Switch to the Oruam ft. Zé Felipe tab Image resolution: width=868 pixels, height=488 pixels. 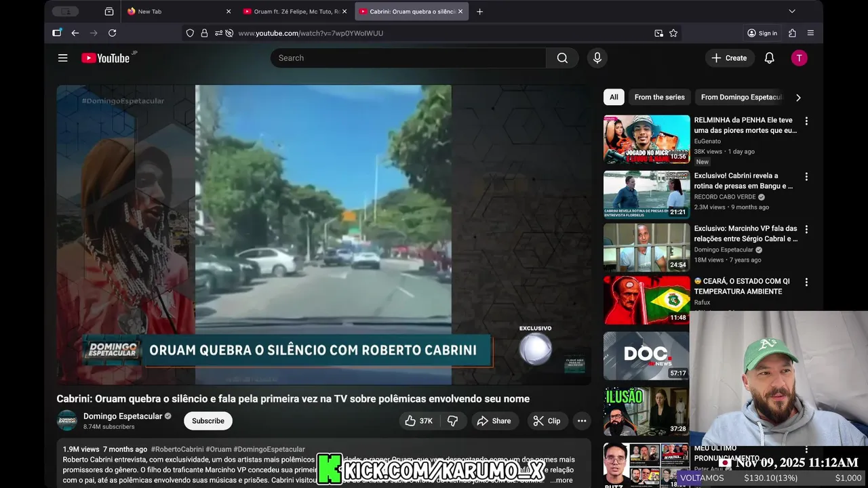click(295, 12)
